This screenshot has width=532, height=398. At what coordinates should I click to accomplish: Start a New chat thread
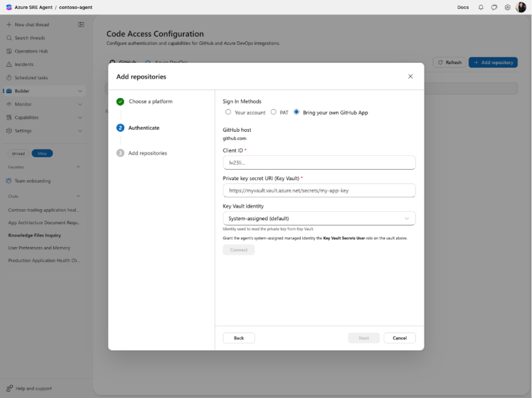point(32,24)
